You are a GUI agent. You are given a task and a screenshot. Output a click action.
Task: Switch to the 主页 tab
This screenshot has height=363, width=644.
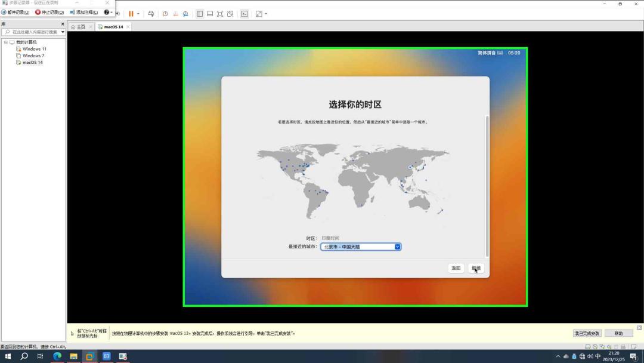(x=79, y=26)
